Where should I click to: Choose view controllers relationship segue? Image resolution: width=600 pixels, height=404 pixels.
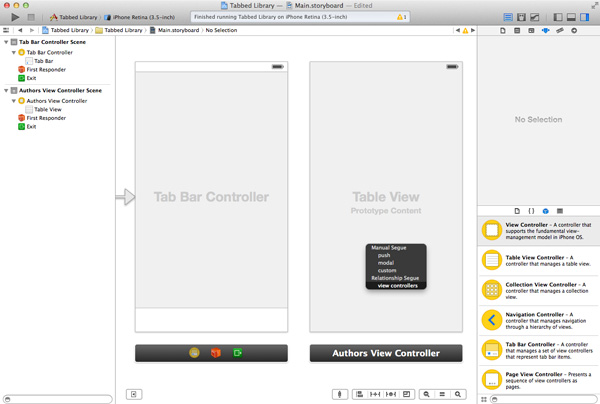pyautogui.click(x=396, y=286)
